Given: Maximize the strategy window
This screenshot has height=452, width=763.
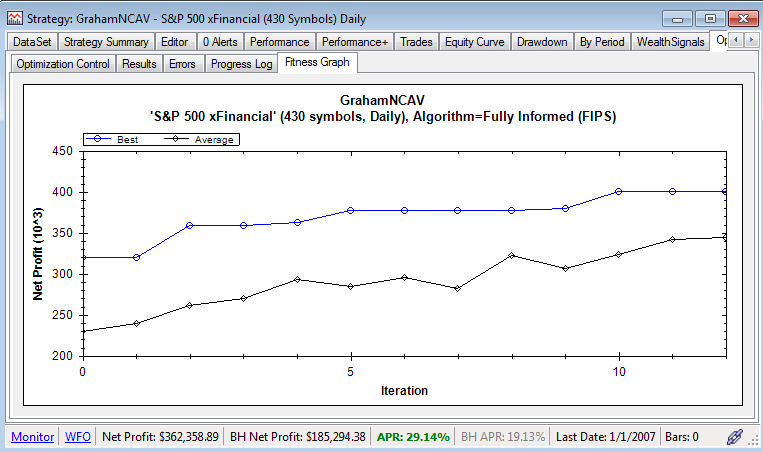Looking at the screenshot, I should pos(710,17).
